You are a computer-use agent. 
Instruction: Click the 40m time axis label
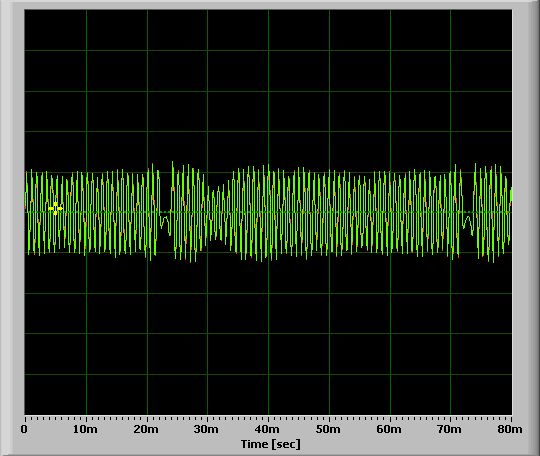tap(267, 429)
